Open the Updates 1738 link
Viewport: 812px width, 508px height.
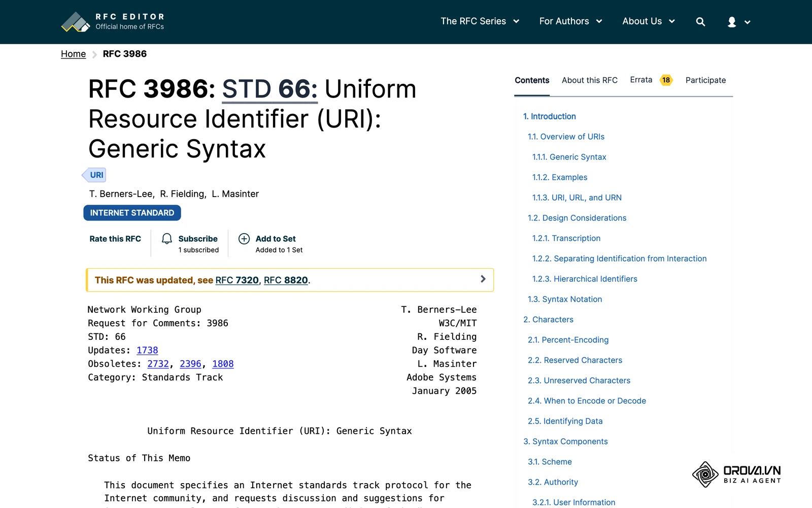pyautogui.click(x=147, y=351)
